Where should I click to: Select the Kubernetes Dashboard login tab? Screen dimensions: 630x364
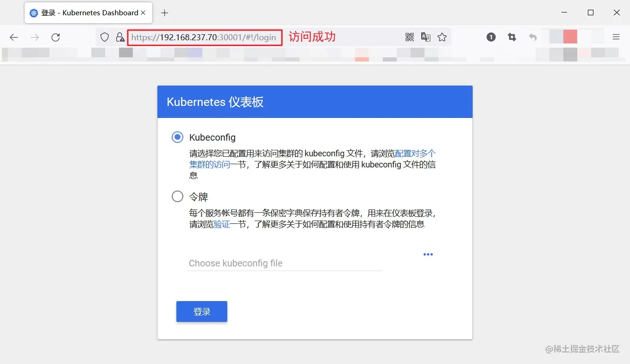88,13
